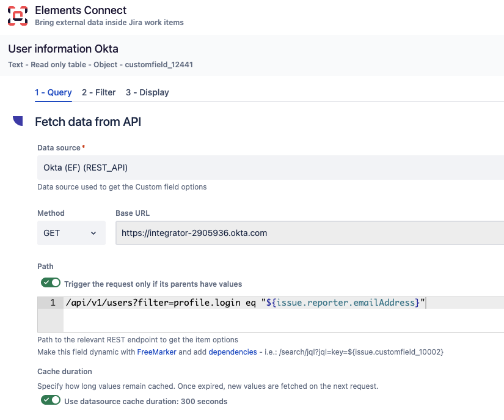This screenshot has height=420, width=504.
Task: Open the GET method dropdown
Action: tap(71, 233)
